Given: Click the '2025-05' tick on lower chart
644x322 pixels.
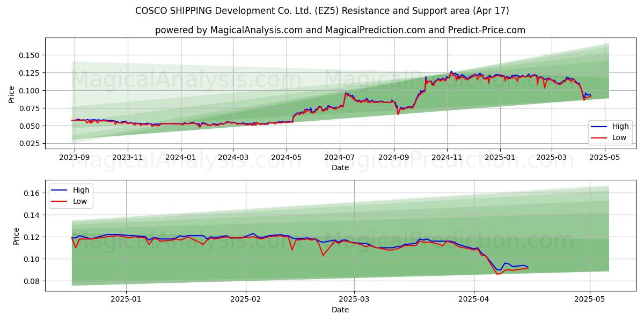Looking at the screenshot, I should [x=590, y=299].
